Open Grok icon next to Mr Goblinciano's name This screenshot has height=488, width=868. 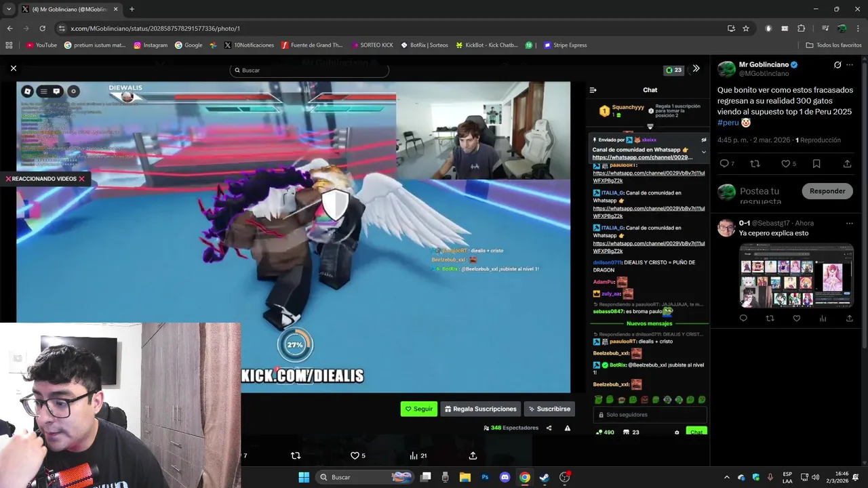pyautogui.click(x=837, y=65)
